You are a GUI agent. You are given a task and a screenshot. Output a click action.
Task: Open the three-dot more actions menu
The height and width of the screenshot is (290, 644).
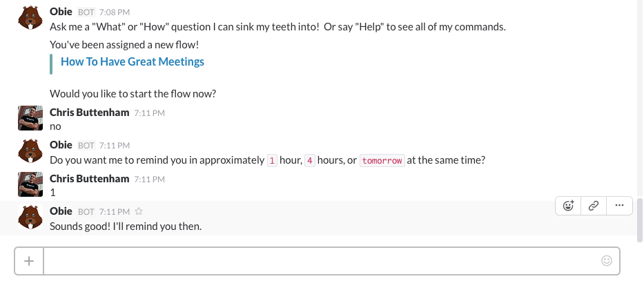[x=618, y=205]
